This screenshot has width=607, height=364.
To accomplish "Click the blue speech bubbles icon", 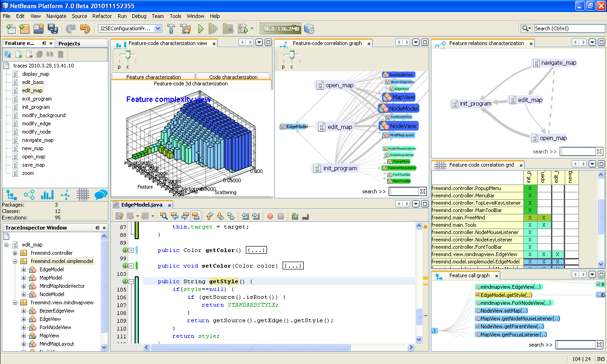I will coord(101,195).
